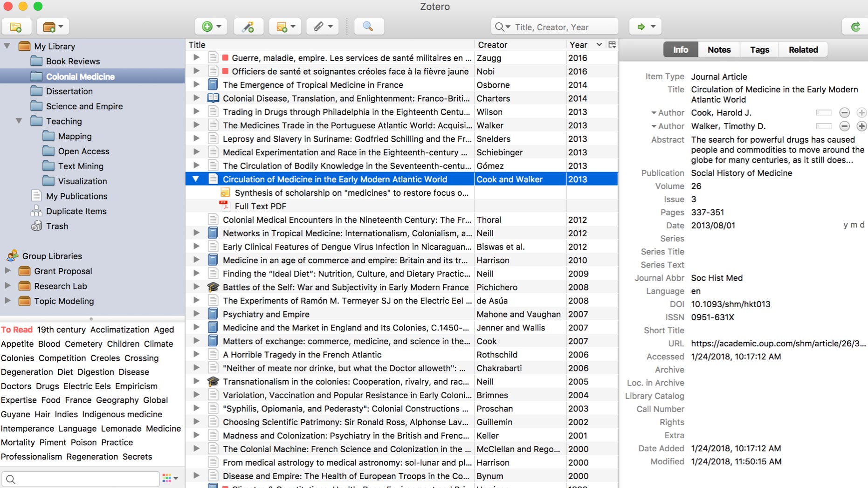
Task: Click the tag filter search box
Action: (81, 479)
